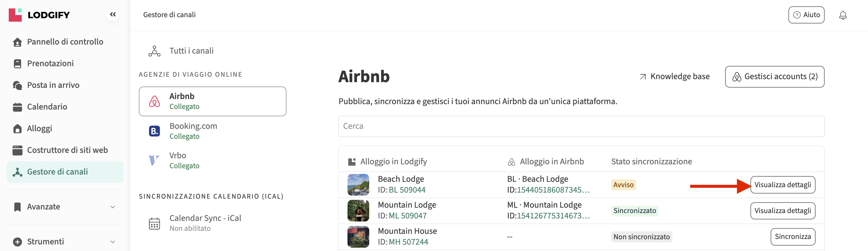
Task: Open the Posta in arrivo chat icon
Action: point(17,85)
